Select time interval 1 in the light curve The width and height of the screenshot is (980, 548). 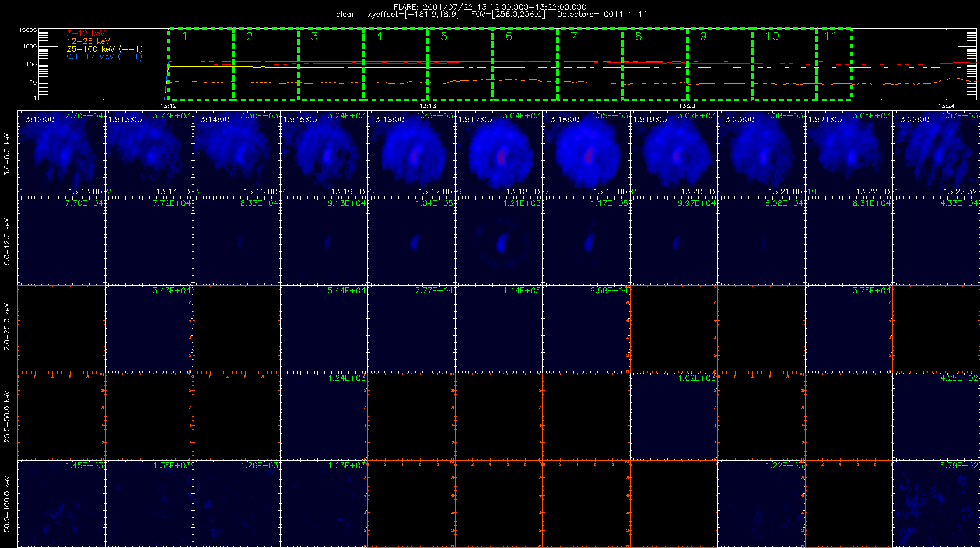coord(201,64)
